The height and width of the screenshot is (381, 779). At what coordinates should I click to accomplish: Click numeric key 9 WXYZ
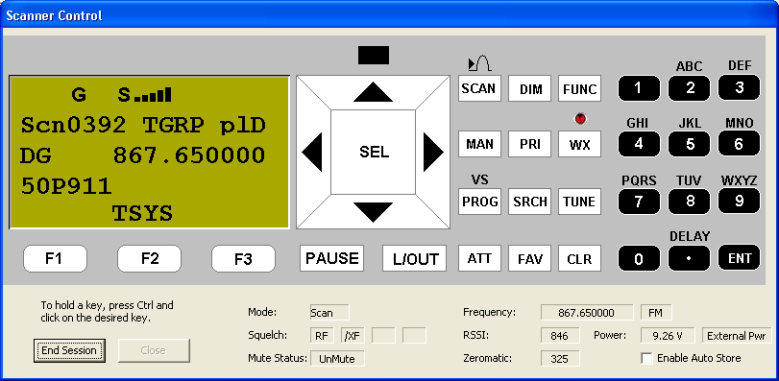[x=739, y=201]
